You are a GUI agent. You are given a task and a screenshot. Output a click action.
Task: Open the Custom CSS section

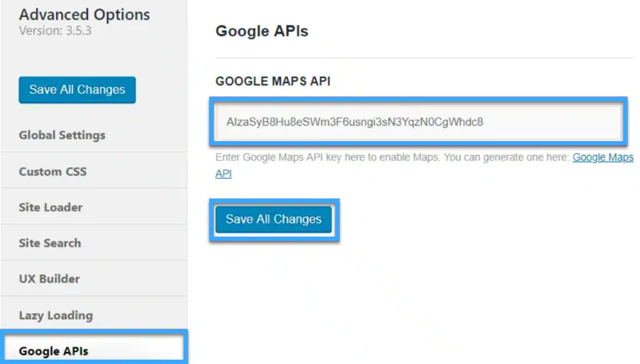pyautogui.click(x=52, y=171)
